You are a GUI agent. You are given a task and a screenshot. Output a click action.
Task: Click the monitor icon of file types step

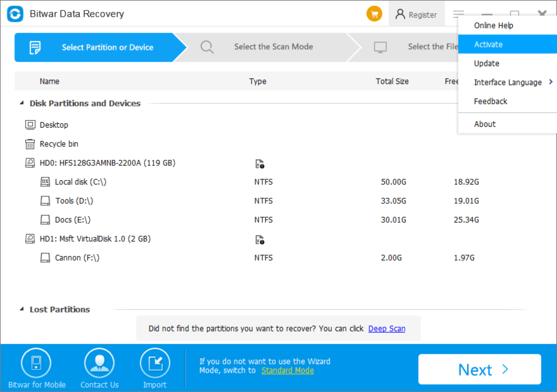(x=380, y=47)
